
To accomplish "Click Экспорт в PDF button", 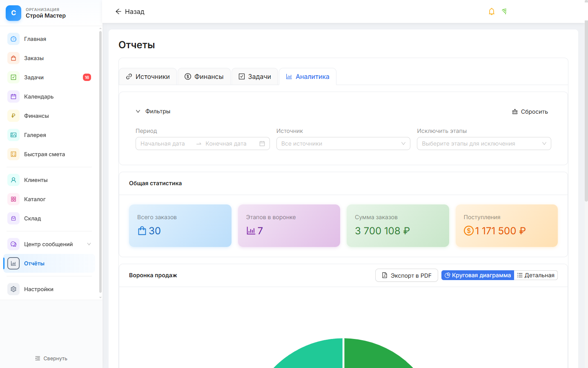I will [407, 275].
